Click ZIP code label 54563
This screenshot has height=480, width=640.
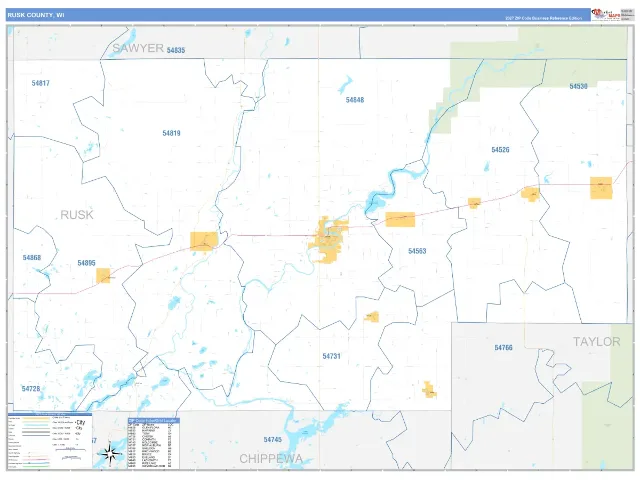point(417,251)
